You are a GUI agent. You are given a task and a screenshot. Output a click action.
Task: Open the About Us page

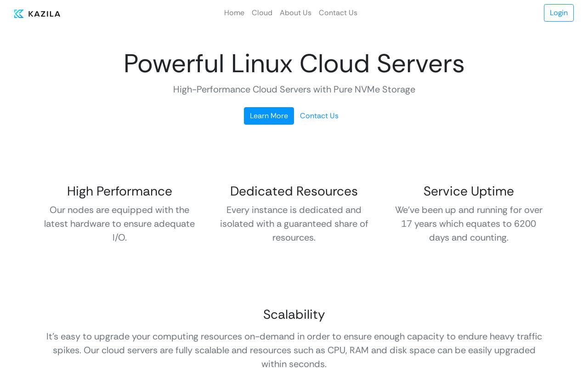295,13
